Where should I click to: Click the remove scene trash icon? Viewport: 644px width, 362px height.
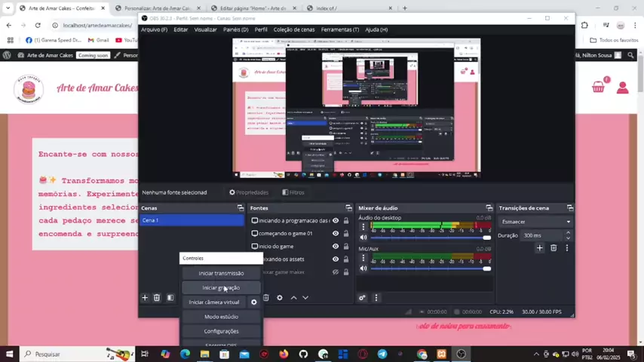(x=157, y=298)
